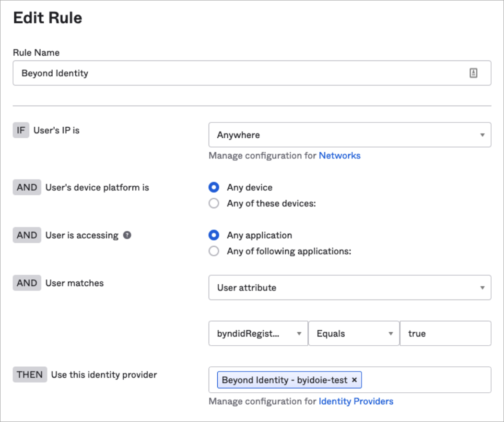Remove Beyond Identity - byidoie-test provider tag
This screenshot has width=504, height=422.
pos(354,380)
